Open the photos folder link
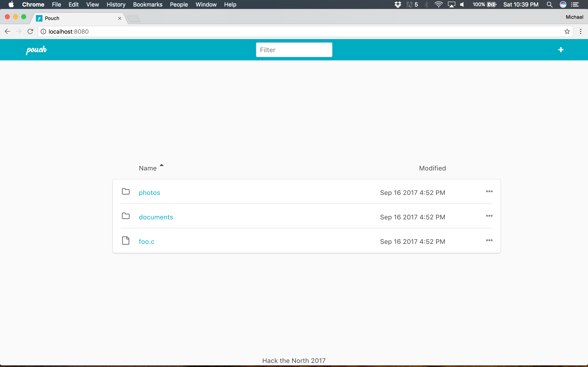Image resolution: width=588 pixels, height=367 pixels. 149,193
